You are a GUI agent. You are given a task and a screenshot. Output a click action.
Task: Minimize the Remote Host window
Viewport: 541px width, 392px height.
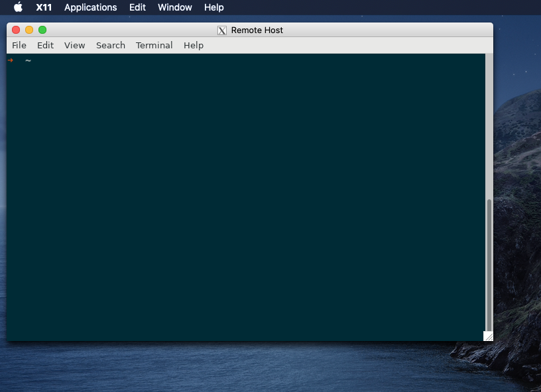click(29, 30)
